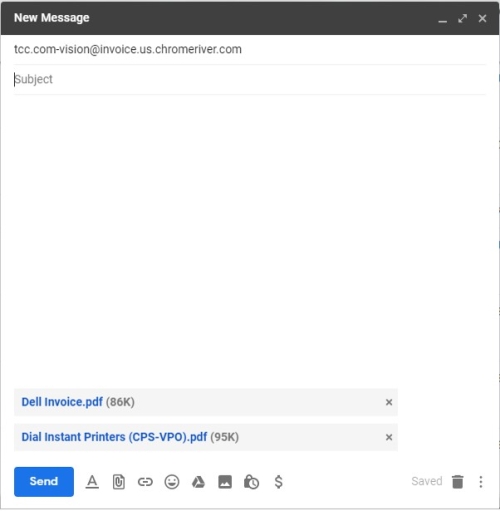Open formatting options text icon

(x=92, y=482)
